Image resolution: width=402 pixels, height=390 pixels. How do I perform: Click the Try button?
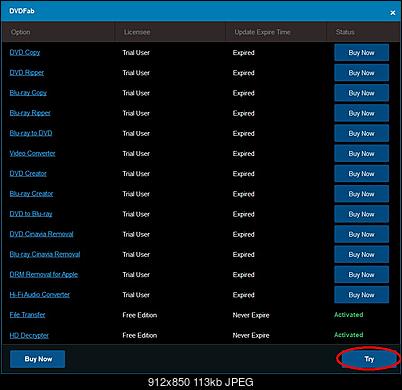369,359
